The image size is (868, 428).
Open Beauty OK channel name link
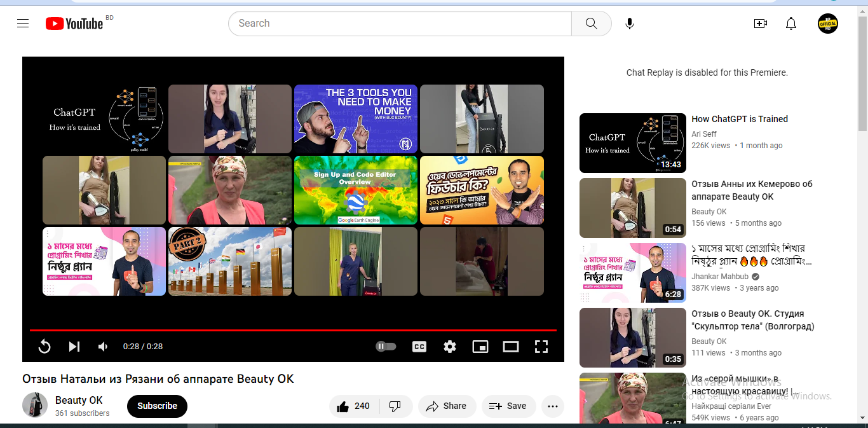coord(79,400)
